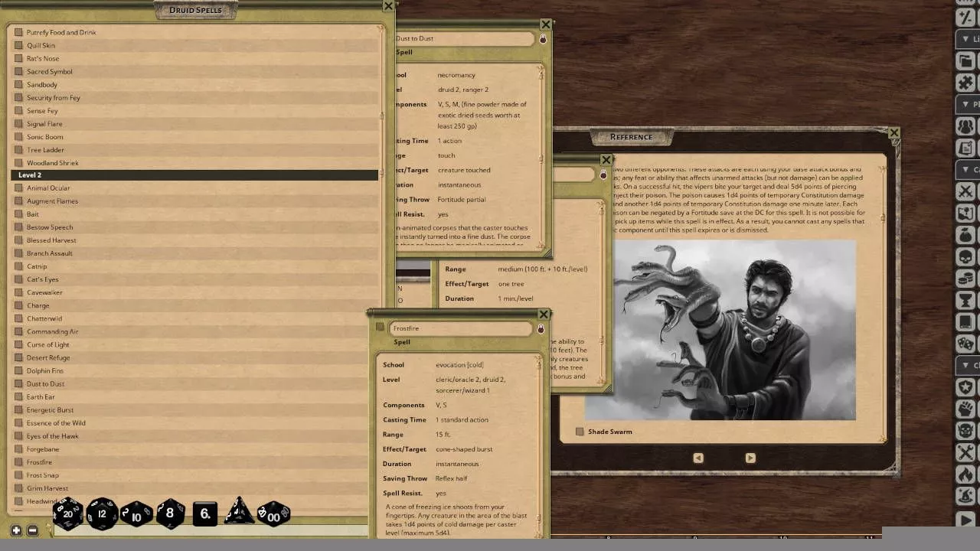Pick the d8 die

[170, 514]
